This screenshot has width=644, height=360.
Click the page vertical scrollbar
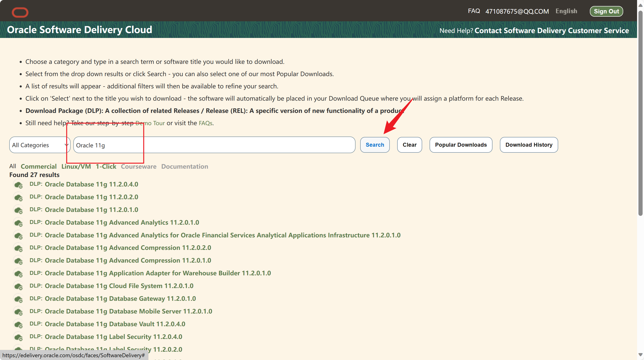(x=640, y=112)
